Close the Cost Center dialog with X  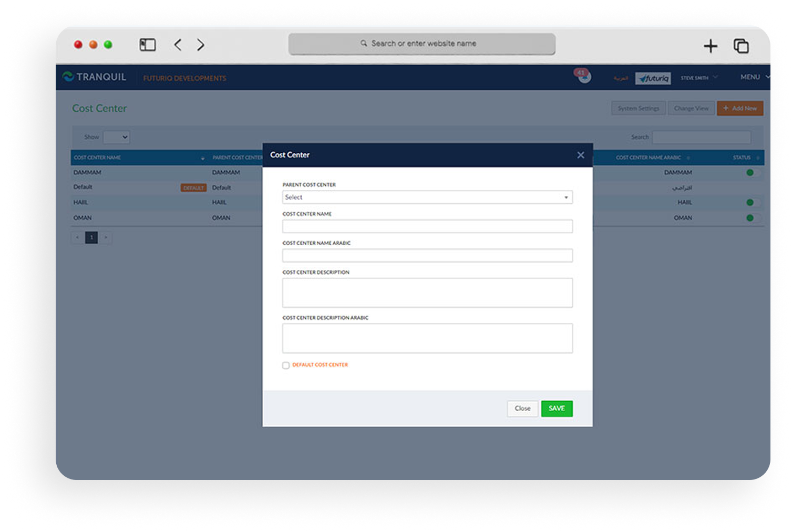click(580, 155)
